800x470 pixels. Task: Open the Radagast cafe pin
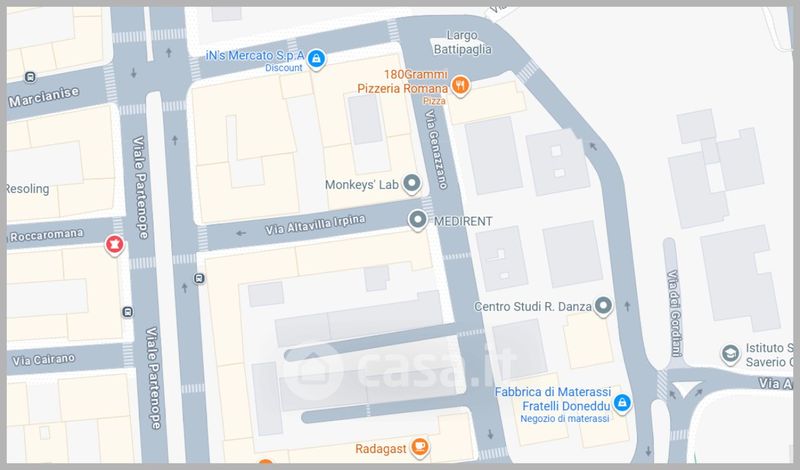(420, 447)
